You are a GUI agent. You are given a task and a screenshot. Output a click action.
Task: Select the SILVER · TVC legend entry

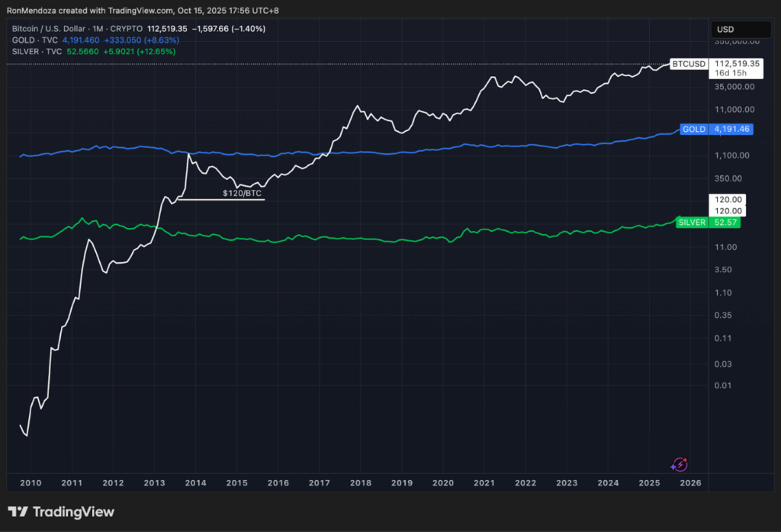click(x=36, y=51)
